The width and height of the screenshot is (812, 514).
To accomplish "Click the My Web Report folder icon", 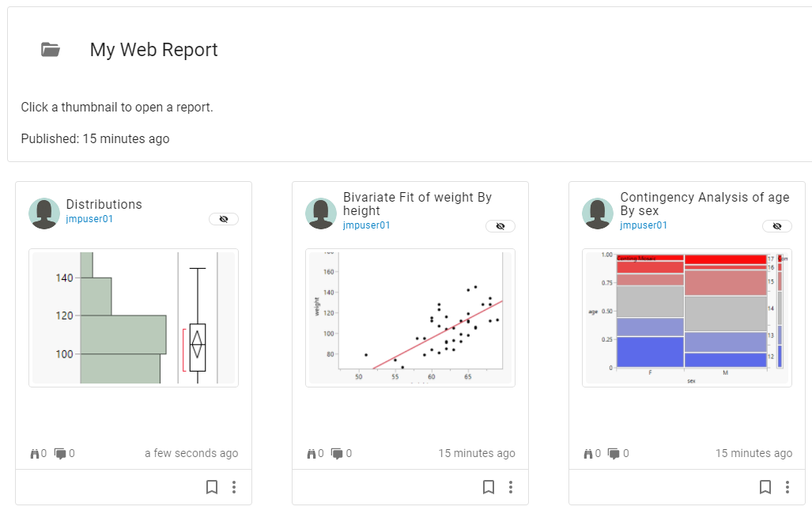I will pyautogui.click(x=50, y=49).
